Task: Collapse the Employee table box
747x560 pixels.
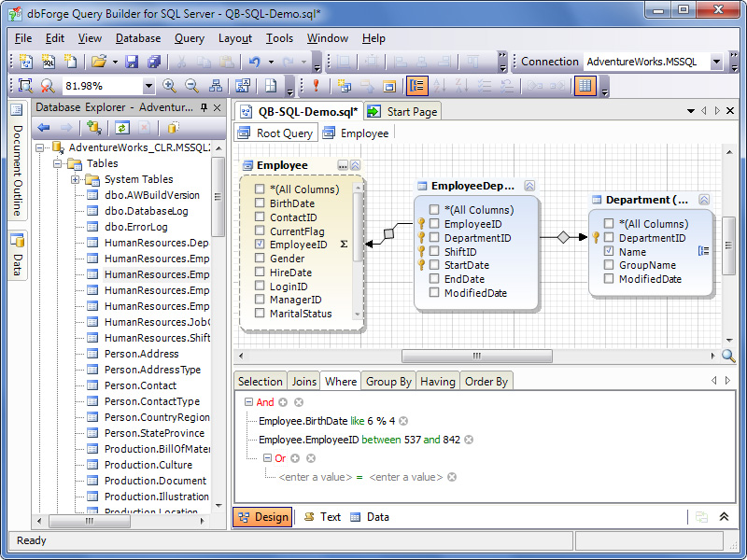Action: 356,166
